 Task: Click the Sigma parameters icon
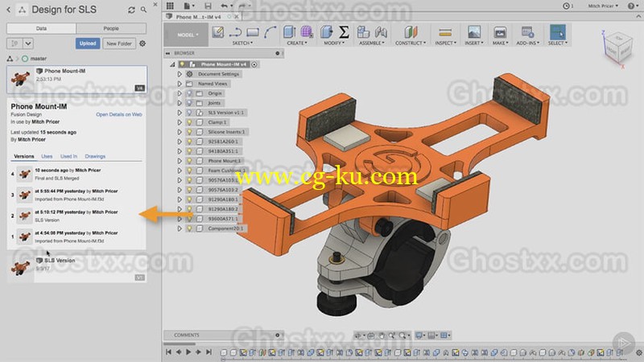pos(344,32)
